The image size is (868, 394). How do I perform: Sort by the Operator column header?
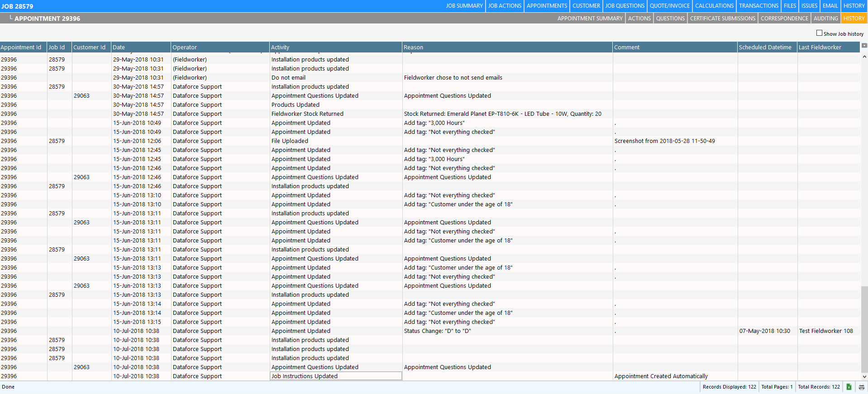click(219, 47)
